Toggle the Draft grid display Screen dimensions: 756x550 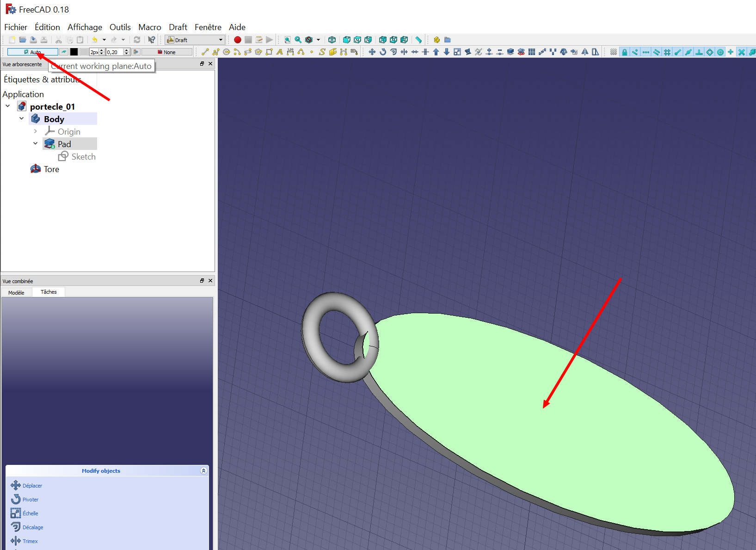coord(614,52)
